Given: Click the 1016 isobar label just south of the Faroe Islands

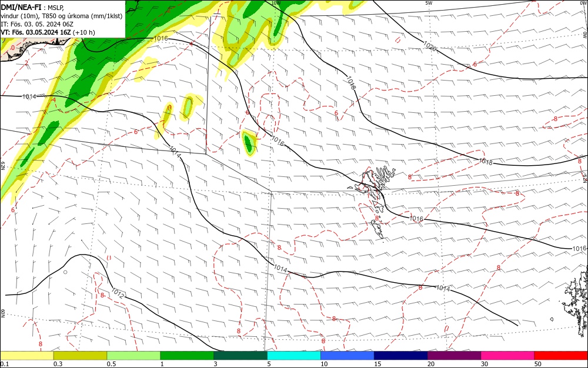Looking at the screenshot, I should [x=416, y=219].
